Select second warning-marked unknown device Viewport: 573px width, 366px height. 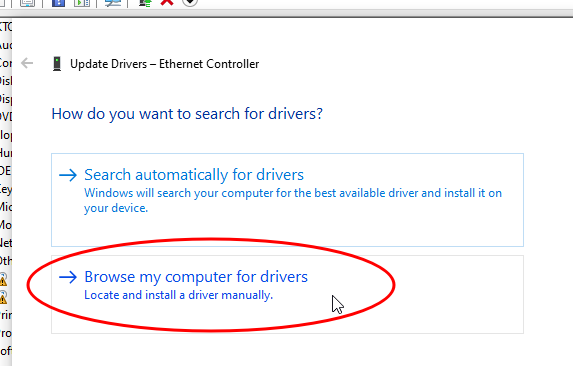(3, 297)
